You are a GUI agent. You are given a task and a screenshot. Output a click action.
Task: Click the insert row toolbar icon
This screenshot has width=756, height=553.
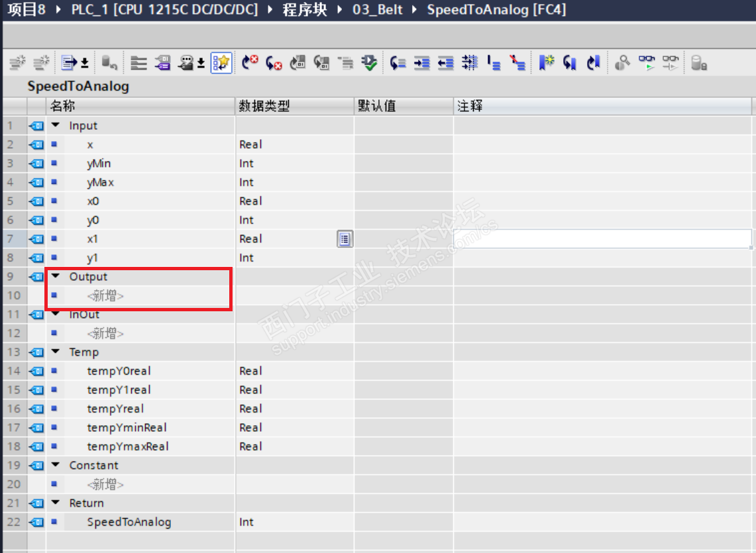(18, 63)
